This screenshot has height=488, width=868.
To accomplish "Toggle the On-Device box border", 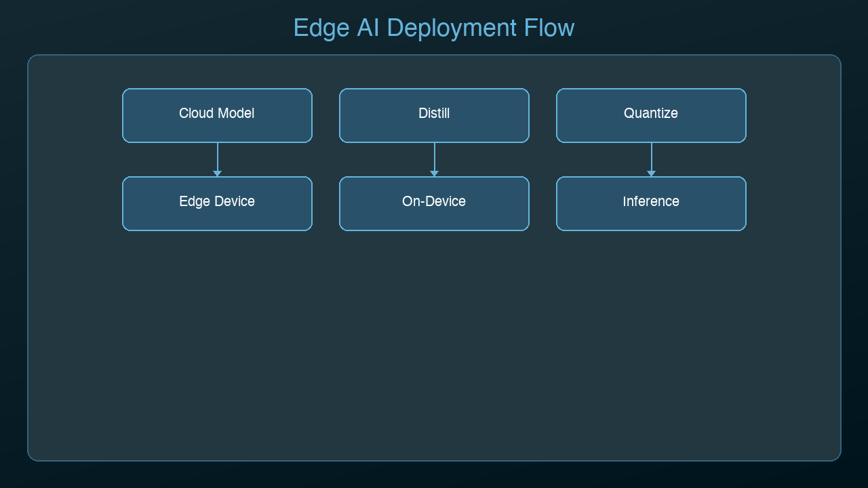I will point(434,203).
